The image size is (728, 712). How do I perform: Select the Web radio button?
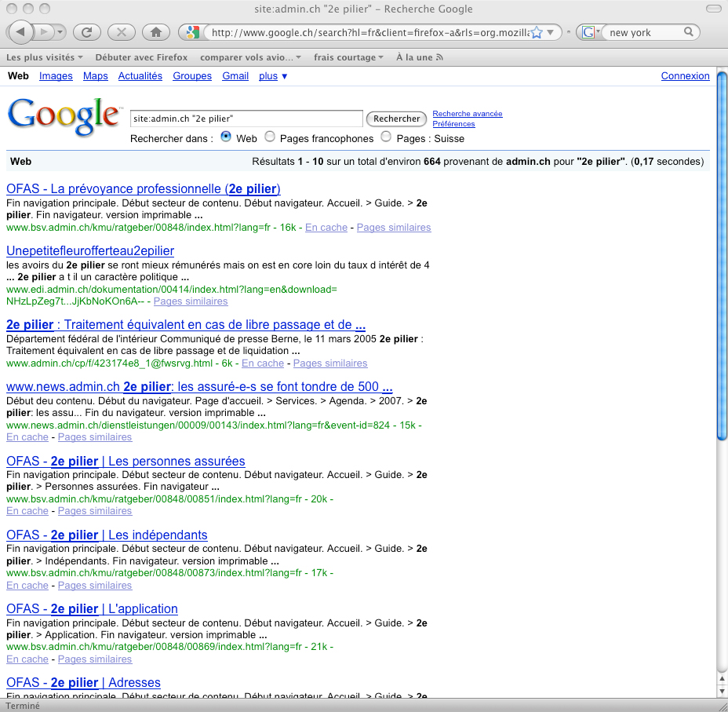click(226, 137)
